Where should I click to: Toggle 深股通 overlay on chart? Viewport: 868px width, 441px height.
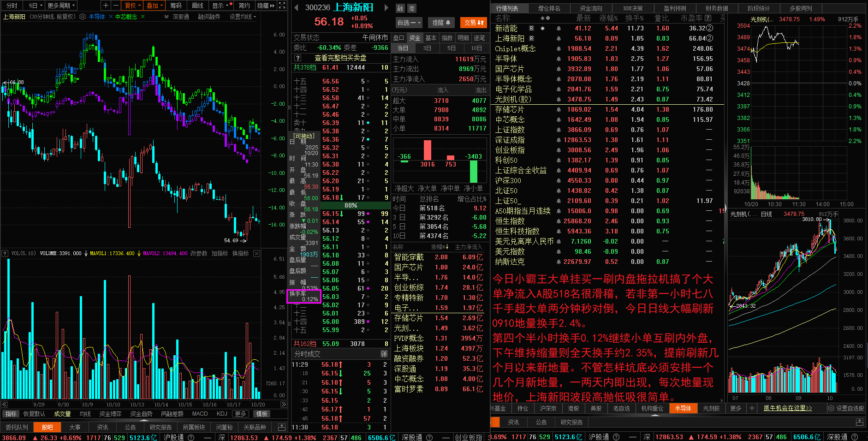pos(181,17)
